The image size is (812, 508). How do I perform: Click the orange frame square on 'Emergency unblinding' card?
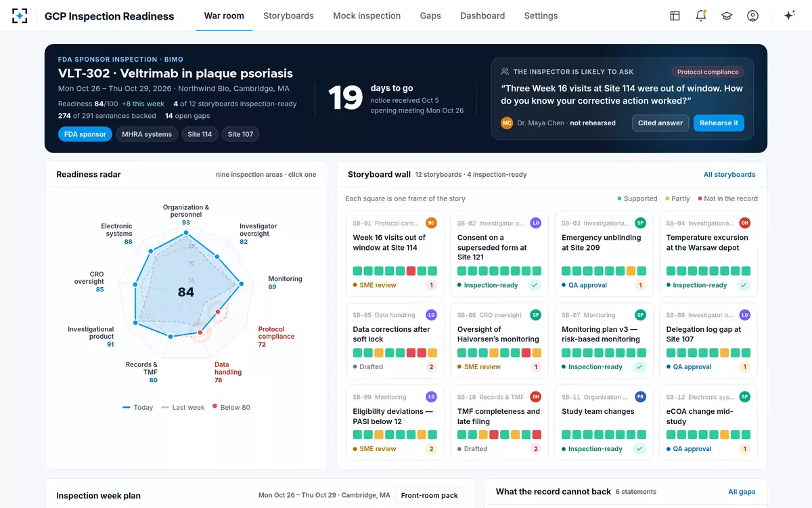630,271
